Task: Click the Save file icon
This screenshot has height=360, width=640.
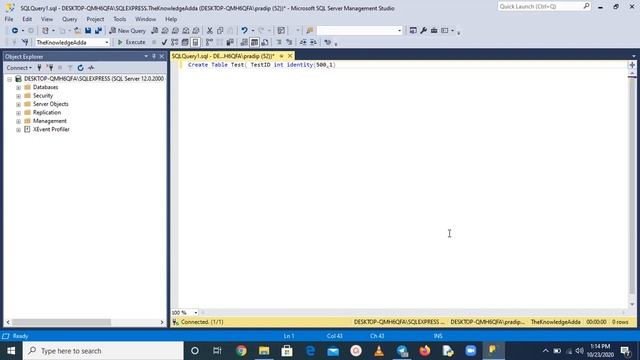Action: tap(88, 31)
